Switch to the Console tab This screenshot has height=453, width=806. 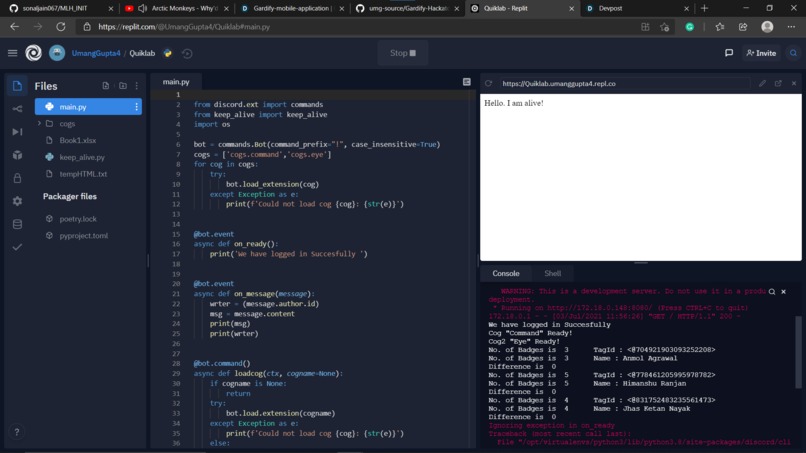point(506,274)
